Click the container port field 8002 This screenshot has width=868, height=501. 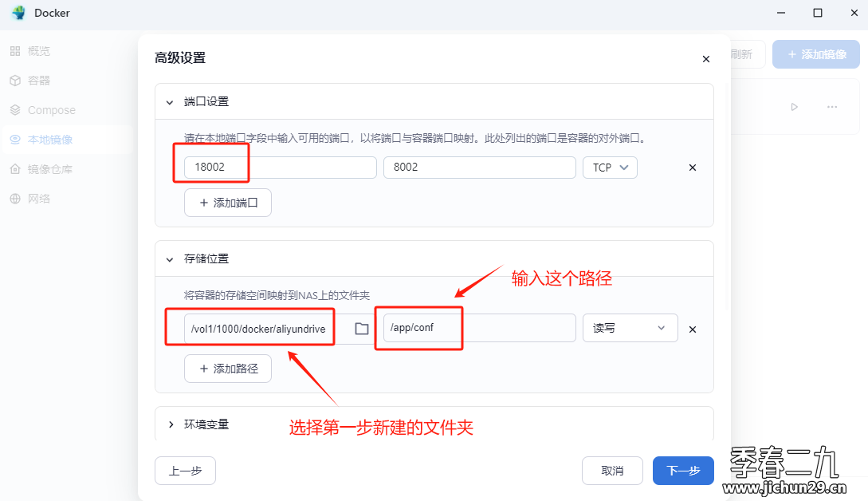point(480,168)
